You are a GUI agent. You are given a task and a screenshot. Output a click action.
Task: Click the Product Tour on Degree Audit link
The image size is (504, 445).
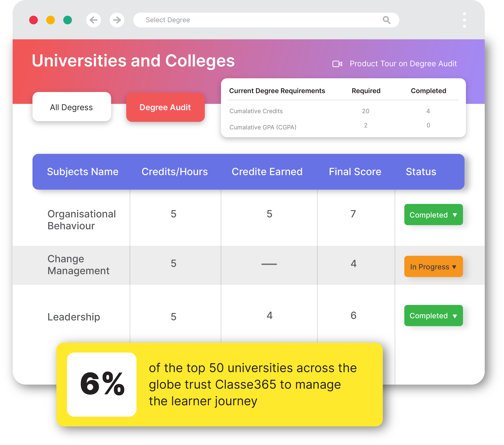click(x=403, y=64)
